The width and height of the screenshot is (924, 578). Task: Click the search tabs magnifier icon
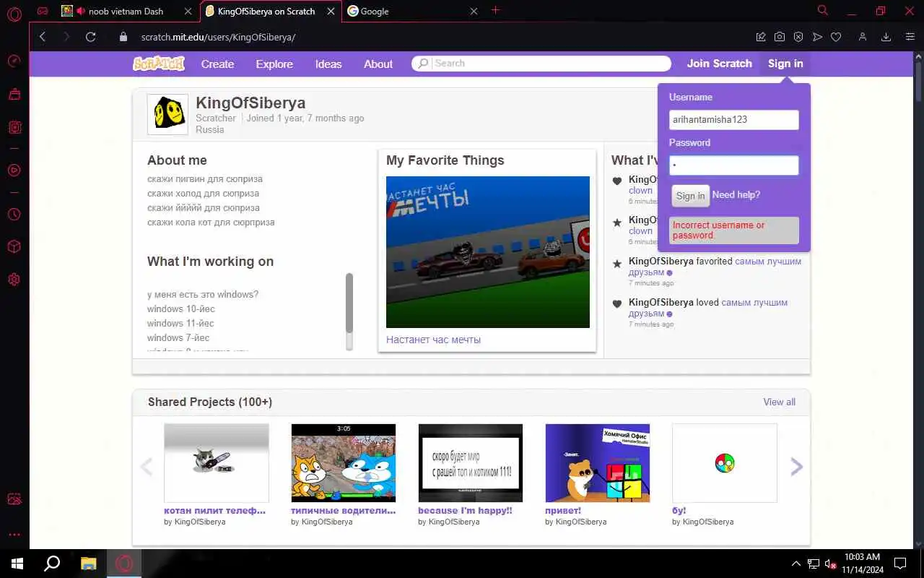pos(822,11)
